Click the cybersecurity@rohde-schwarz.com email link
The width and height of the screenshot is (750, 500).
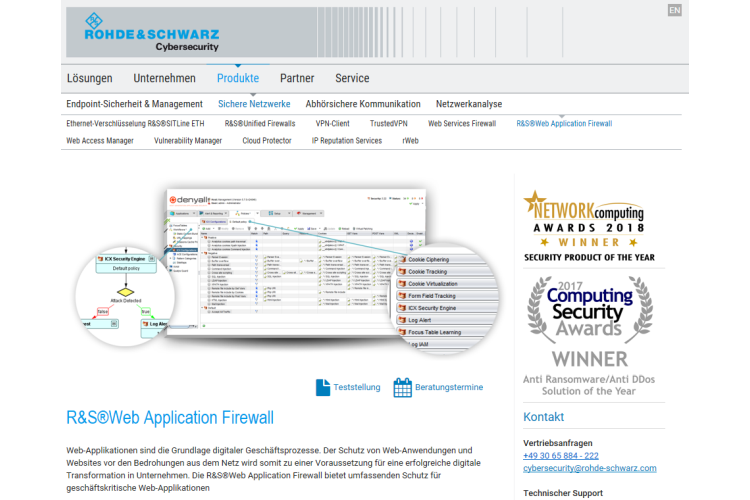[590, 468]
